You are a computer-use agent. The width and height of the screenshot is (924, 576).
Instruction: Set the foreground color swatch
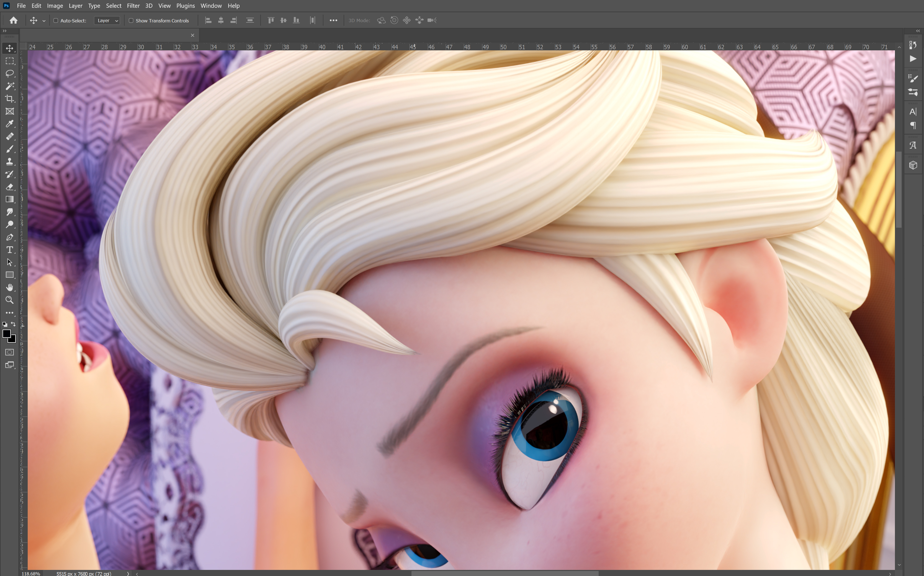(x=6, y=334)
